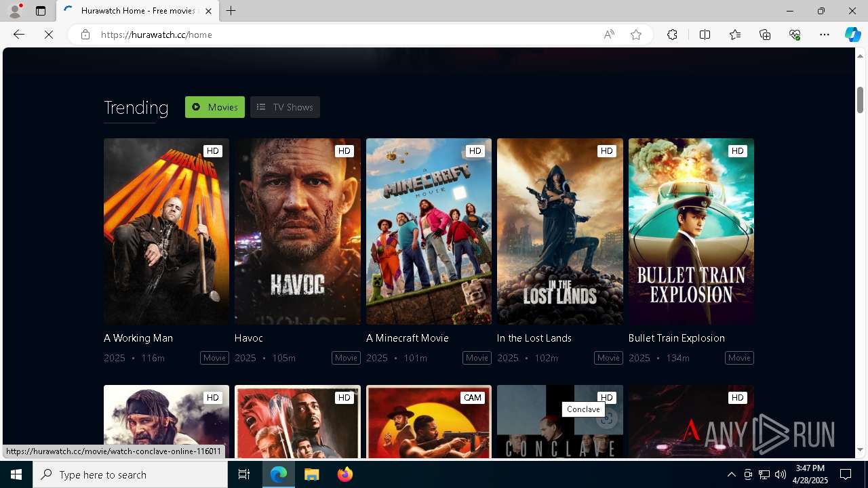Open the volume control
The width and height of the screenshot is (868, 488).
(781, 474)
